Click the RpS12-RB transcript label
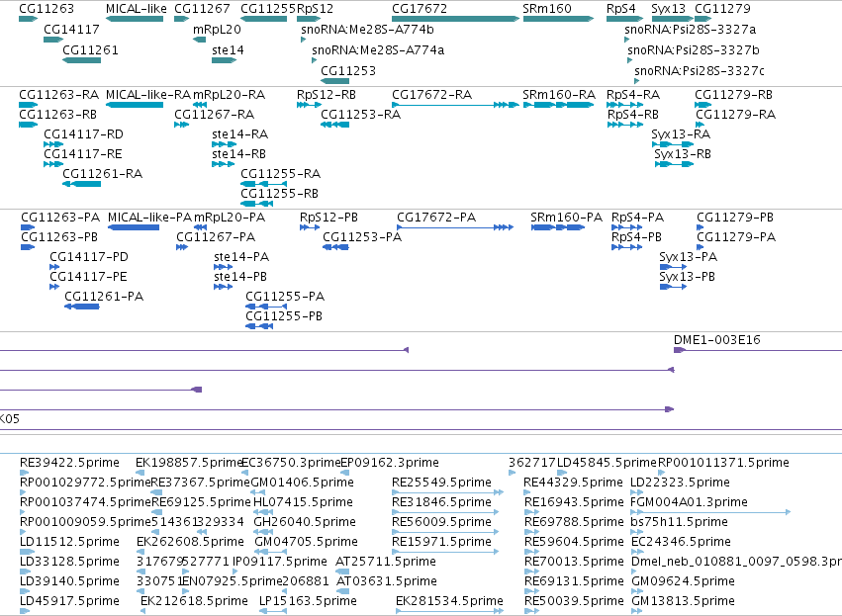Screen dimensions: 842x616 [x=327, y=95]
